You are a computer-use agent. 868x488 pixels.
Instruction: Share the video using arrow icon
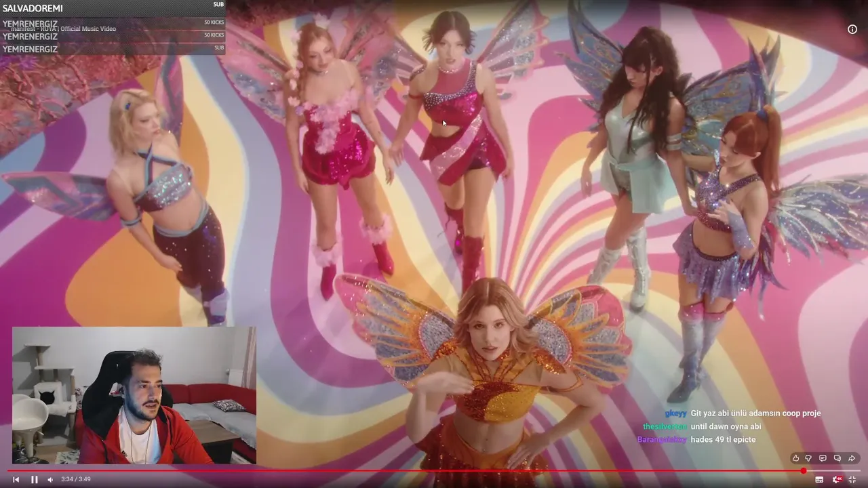852,458
